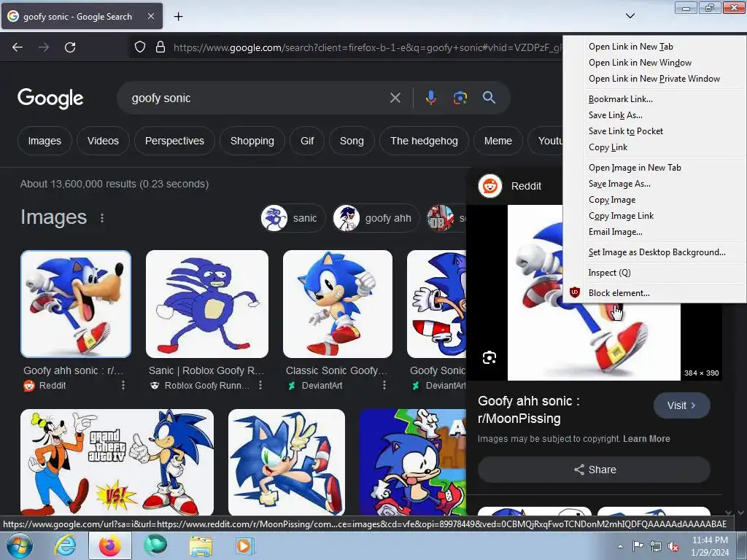This screenshot has height=560, width=747.
Task: Select the Song filter chip
Action: pyautogui.click(x=352, y=141)
